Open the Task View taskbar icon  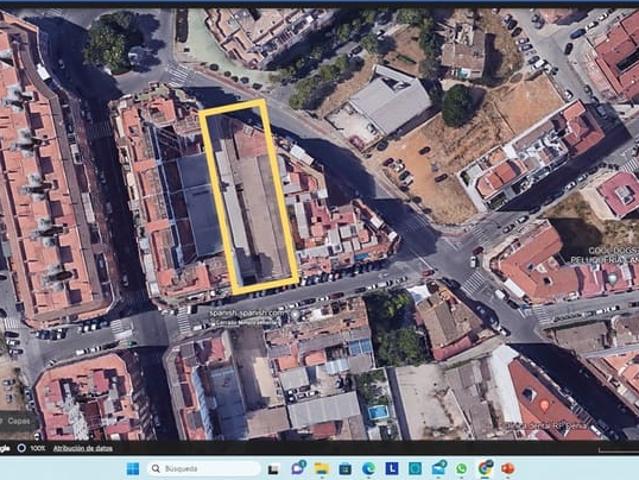(x=274, y=468)
